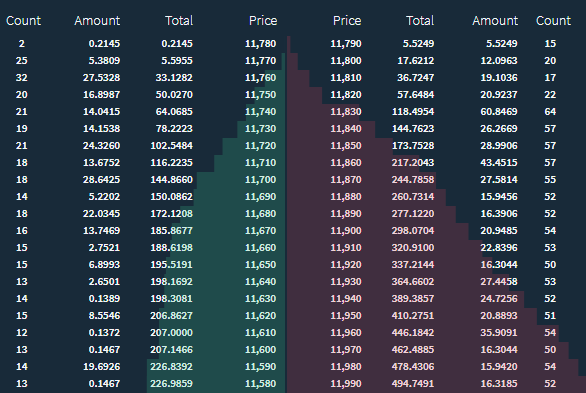Viewport: 586px width, 393px height.
Task: Click the last ask price 11,990
Action: coord(346,384)
